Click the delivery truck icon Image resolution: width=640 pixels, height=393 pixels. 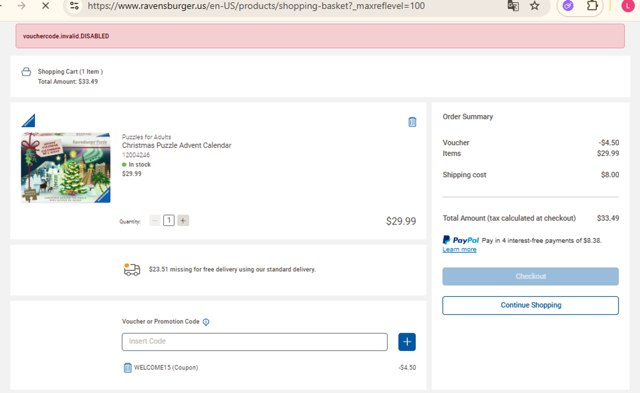(x=132, y=269)
